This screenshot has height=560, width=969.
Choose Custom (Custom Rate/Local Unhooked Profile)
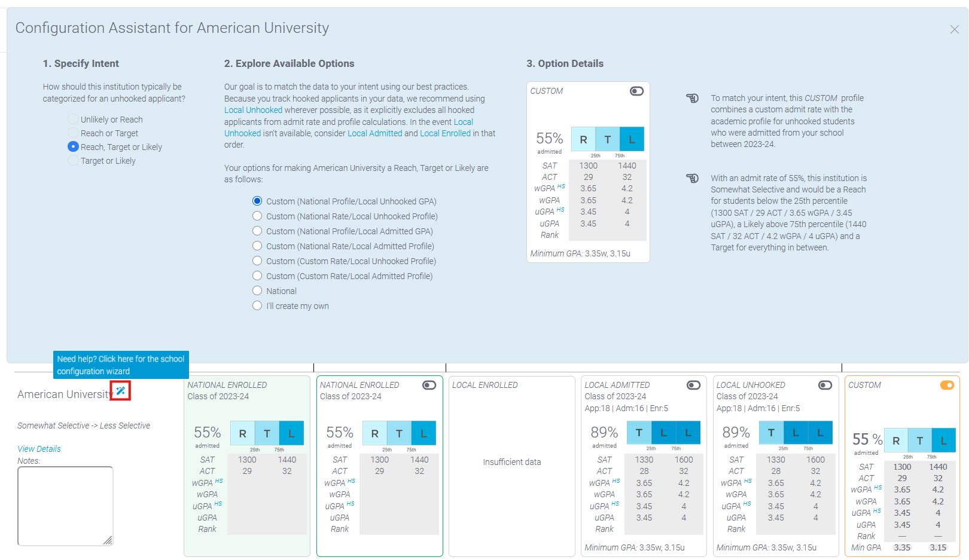(257, 261)
